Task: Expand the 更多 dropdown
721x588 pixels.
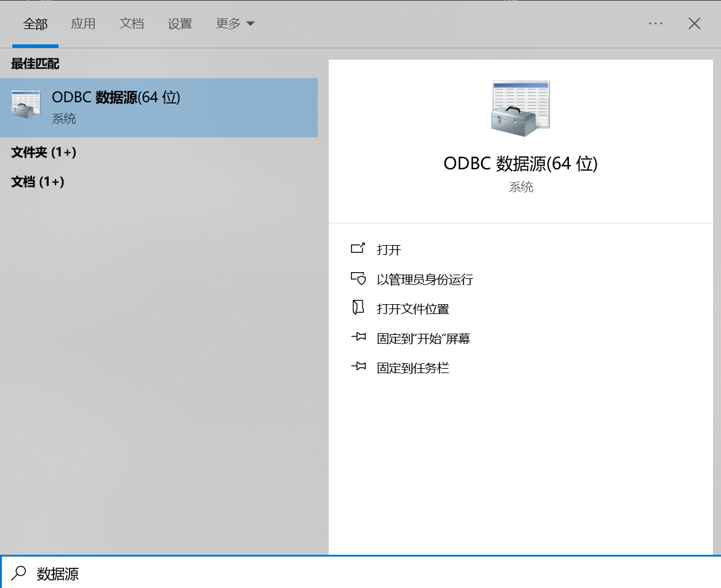Action: [x=235, y=23]
